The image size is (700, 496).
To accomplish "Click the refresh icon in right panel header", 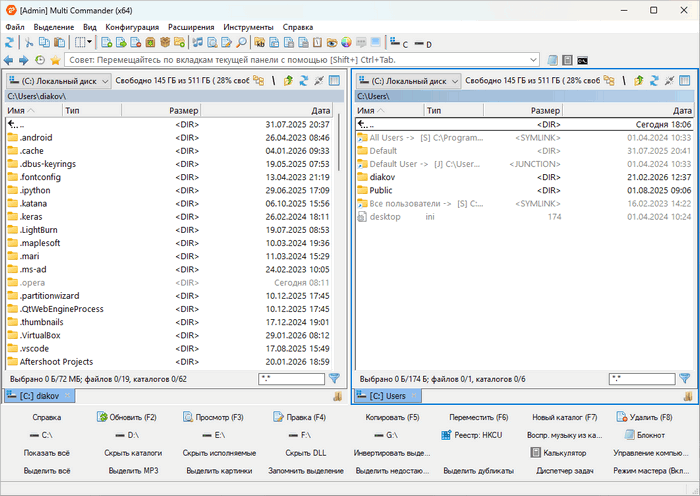I will [x=654, y=81].
